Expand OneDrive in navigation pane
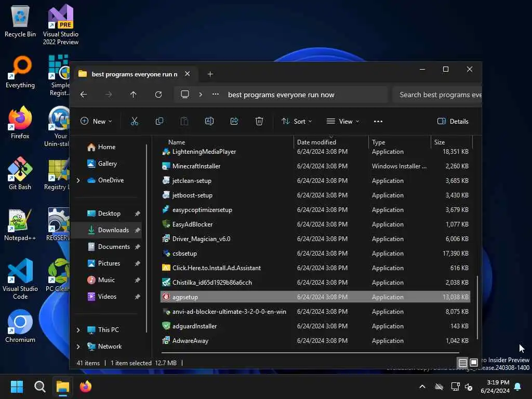The width and height of the screenshot is (532, 399). [78, 180]
